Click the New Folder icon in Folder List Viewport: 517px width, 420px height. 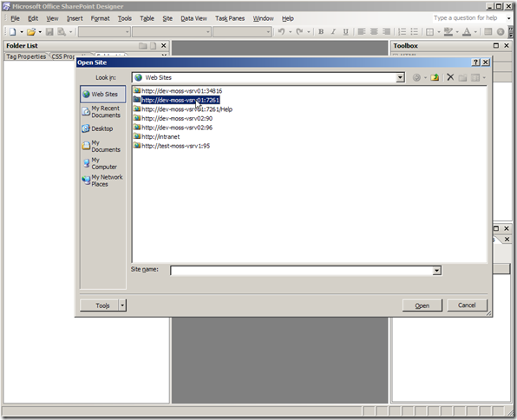pyautogui.click(x=143, y=45)
